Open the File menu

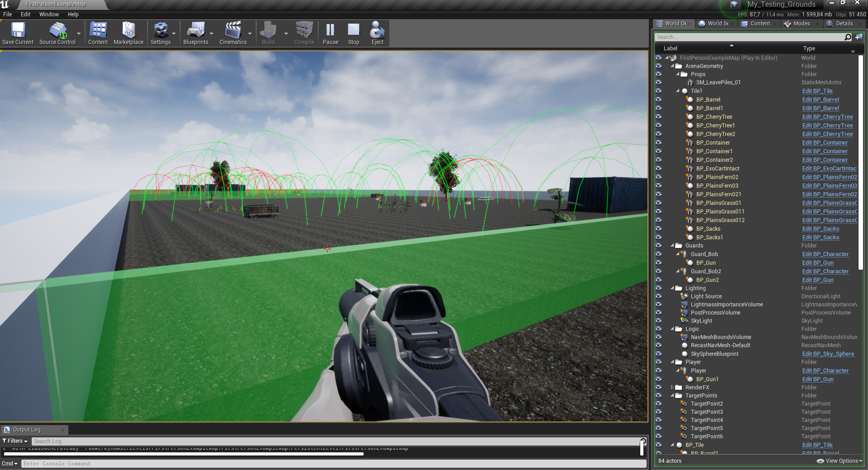pos(8,15)
